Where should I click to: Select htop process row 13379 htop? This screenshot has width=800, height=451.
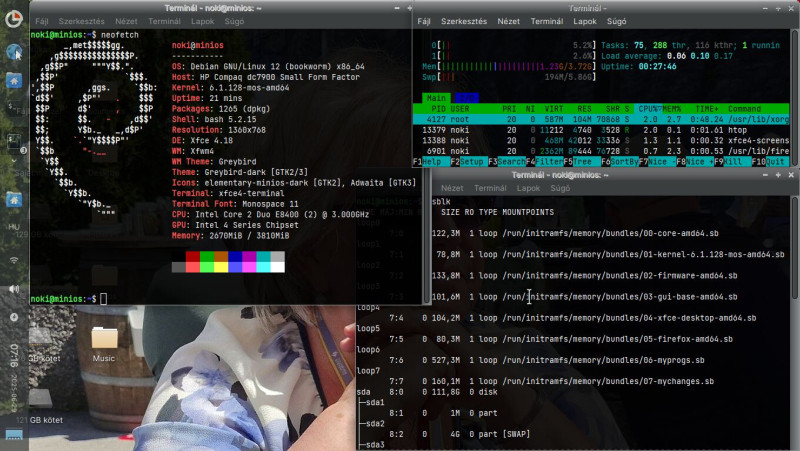coord(601,130)
